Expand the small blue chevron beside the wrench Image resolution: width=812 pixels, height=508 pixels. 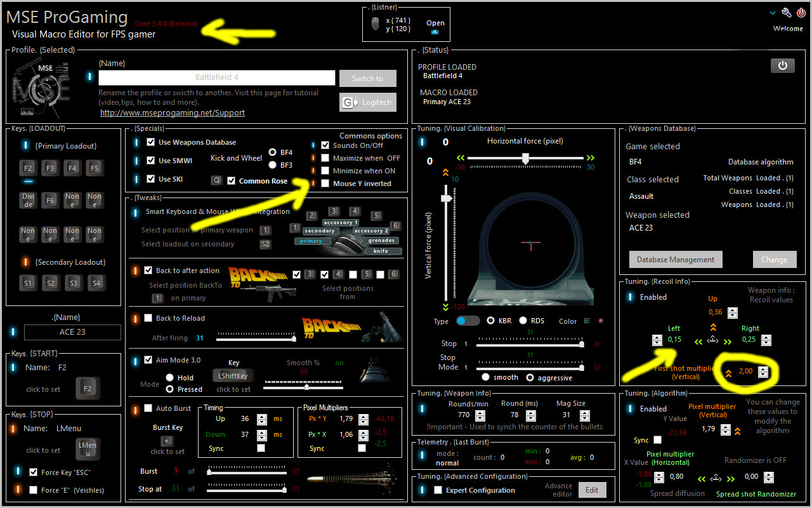pos(773,13)
